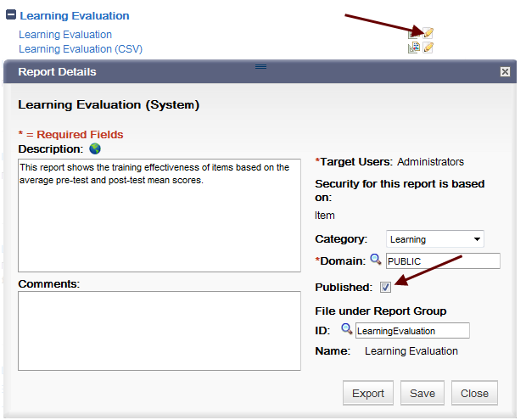Open the Learning Evaluation (CSV) report link
This screenshot has width=526, height=420.
pyautogui.click(x=81, y=49)
